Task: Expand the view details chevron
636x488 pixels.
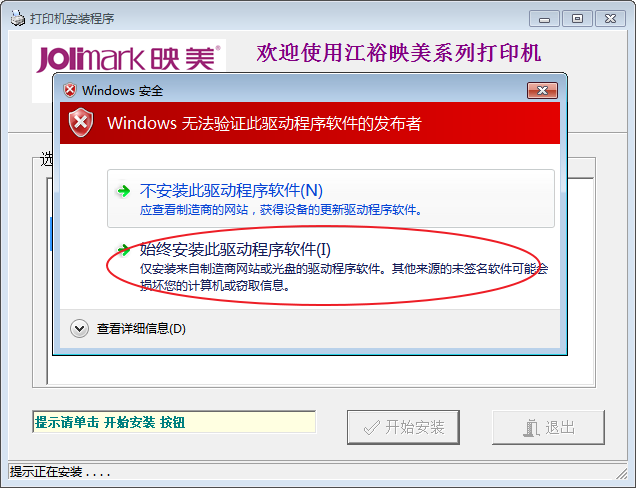Action: click(79, 329)
